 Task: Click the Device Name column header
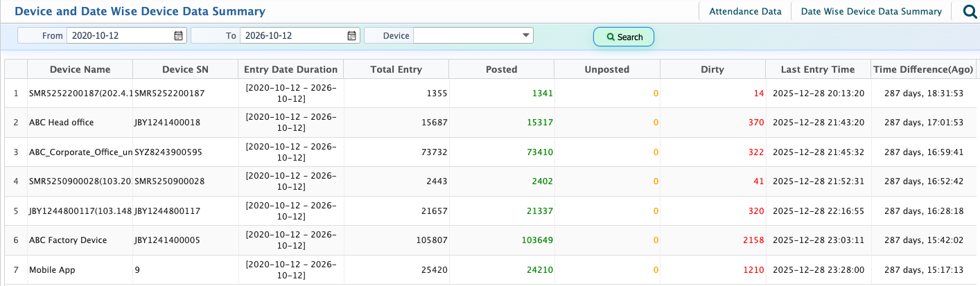coord(80,69)
